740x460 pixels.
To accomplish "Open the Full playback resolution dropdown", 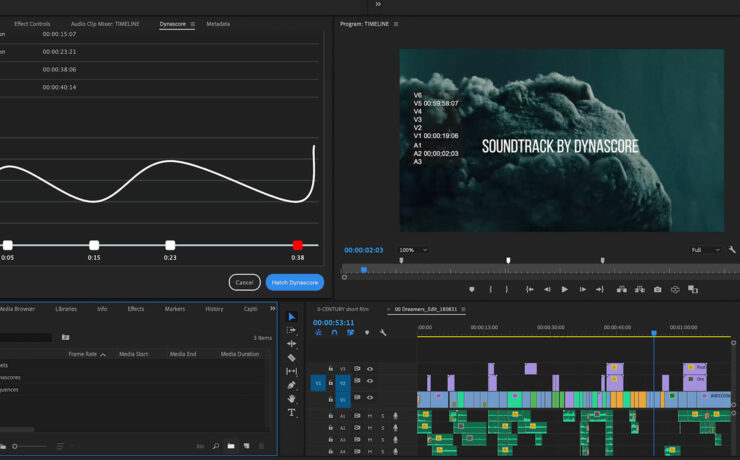I will click(706, 250).
